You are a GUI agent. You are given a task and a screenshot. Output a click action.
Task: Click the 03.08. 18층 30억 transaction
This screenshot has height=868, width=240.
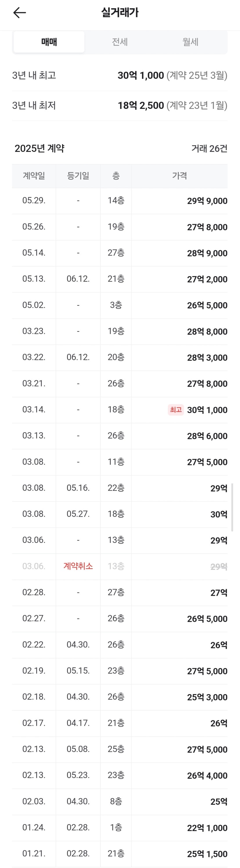(120, 514)
